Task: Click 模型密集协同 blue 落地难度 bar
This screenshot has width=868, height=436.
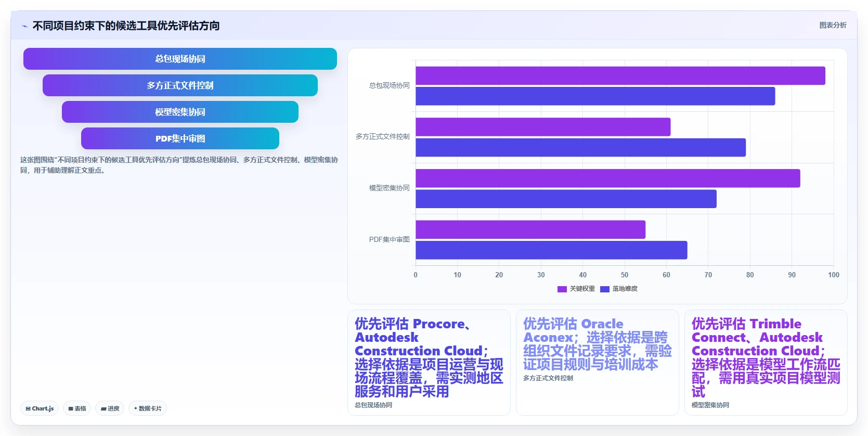Action: click(x=566, y=199)
